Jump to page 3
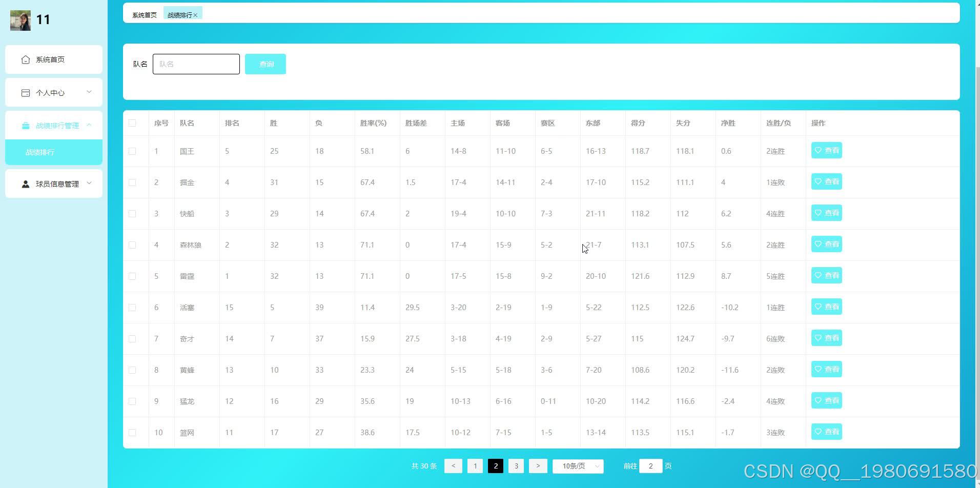 [x=516, y=466]
